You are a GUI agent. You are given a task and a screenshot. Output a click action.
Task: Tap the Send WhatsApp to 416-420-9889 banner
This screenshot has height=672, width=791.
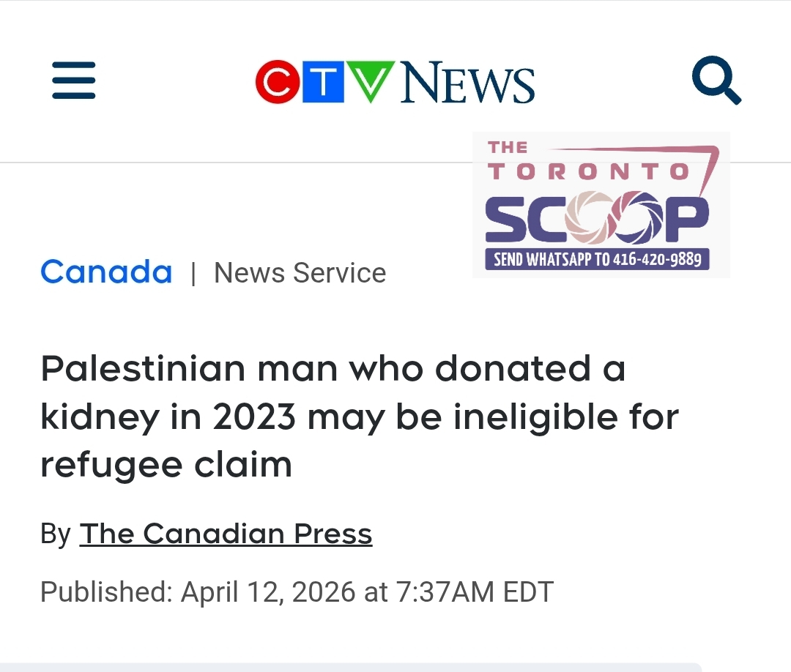(x=597, y=259)
